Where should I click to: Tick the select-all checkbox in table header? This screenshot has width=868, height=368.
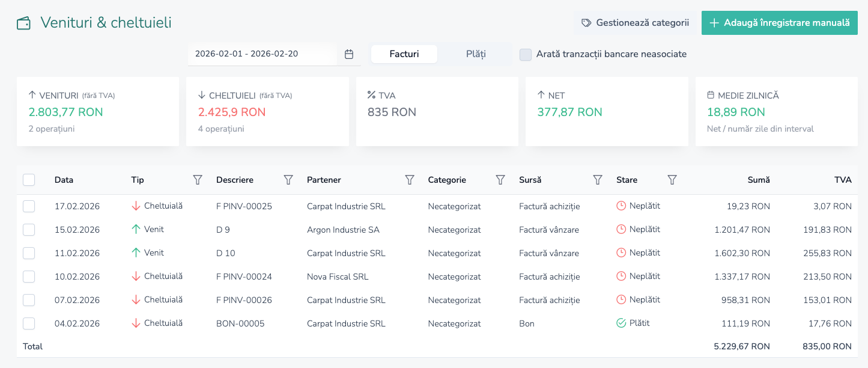point(29,180)
